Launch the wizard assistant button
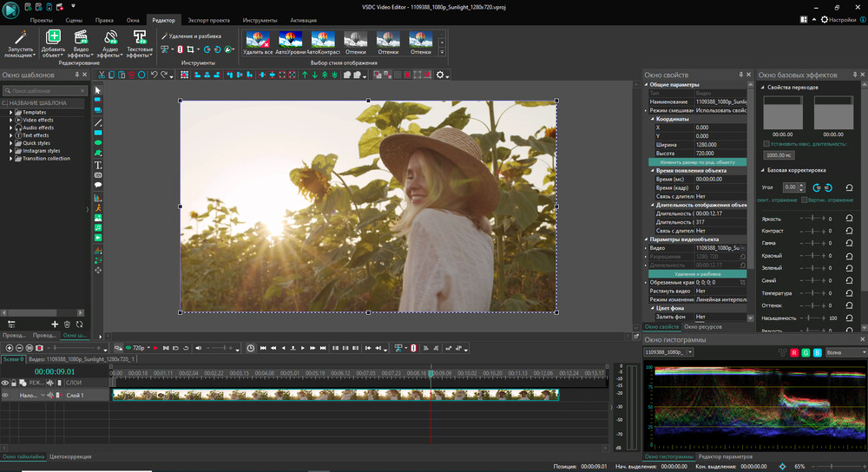Viewport: 868px width, 472px height. pyautogui.click(x=21, y=43)
